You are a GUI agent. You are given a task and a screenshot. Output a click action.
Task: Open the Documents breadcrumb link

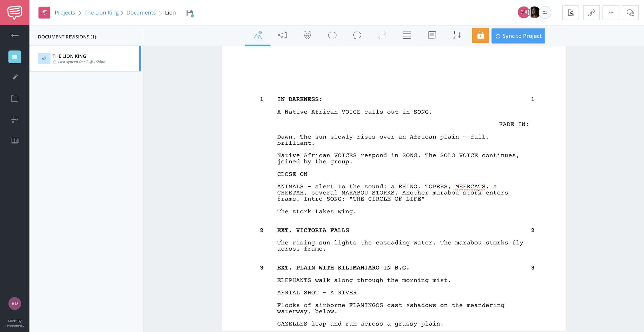tap(141, 13)
